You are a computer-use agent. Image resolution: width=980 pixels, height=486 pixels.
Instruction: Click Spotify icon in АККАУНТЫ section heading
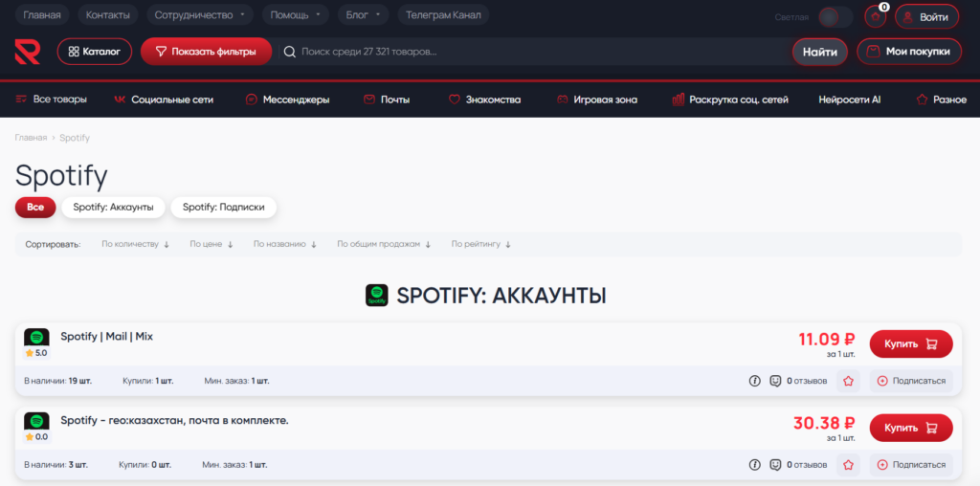click(377, 296)
